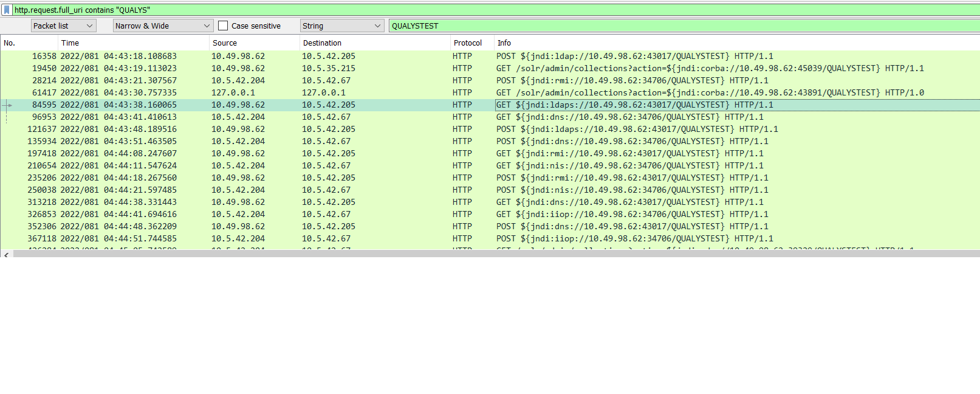Click timestamp 04:43:19.113023
Viewport: 980px width, 394px height.
(140, 68)
